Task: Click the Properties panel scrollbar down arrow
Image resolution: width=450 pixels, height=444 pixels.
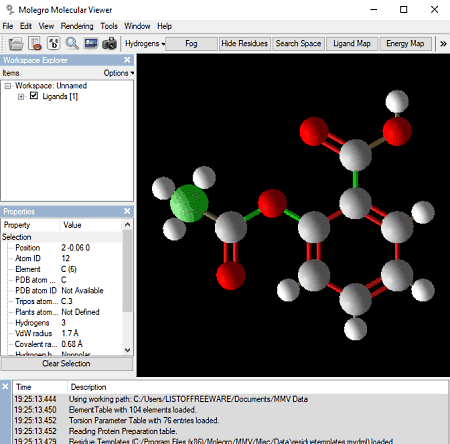Action: [127, 350]
